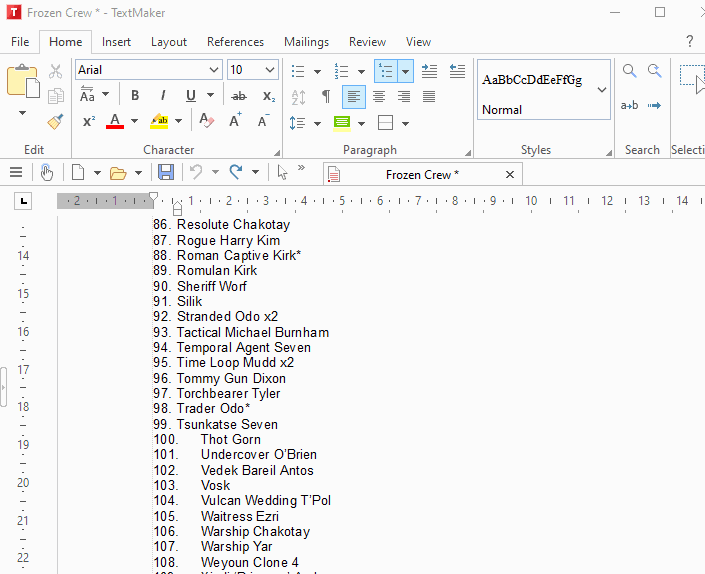Click the Format Painter brush icon
Image resolution: width=705 pixels, height=574 pixels.
coord(56,122)
